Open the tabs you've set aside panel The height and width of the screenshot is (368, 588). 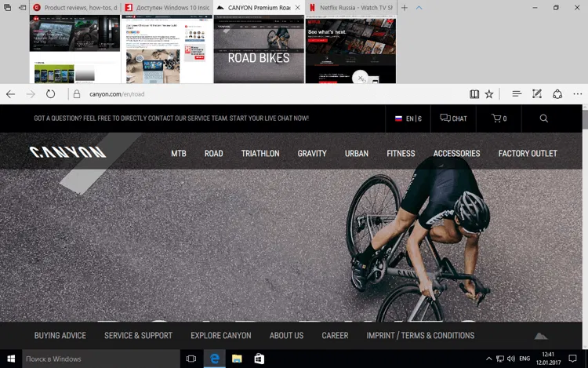pos(7,8)
